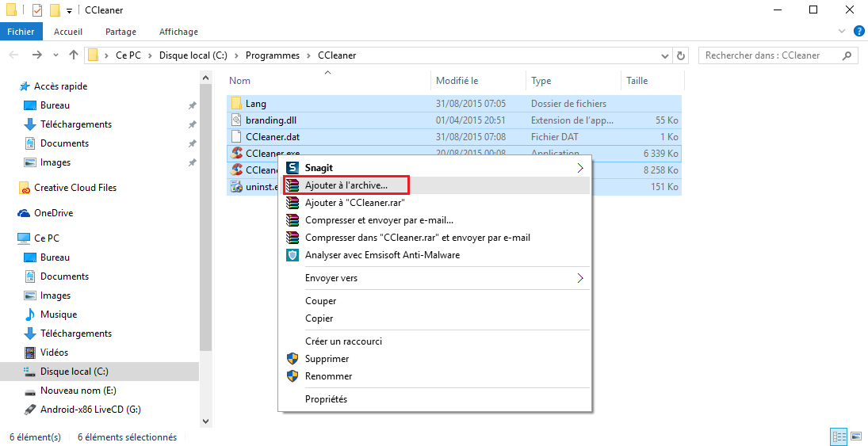Choose "Ajouter à l'archive..." in context menu
Viewport: 868px width, 446px height.
(x=434, y=185)
